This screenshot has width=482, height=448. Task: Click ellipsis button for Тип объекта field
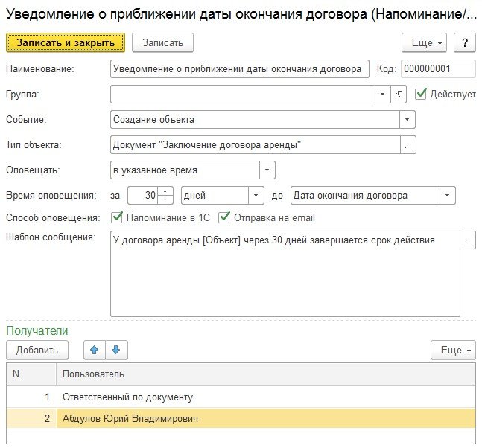point(408,145)
